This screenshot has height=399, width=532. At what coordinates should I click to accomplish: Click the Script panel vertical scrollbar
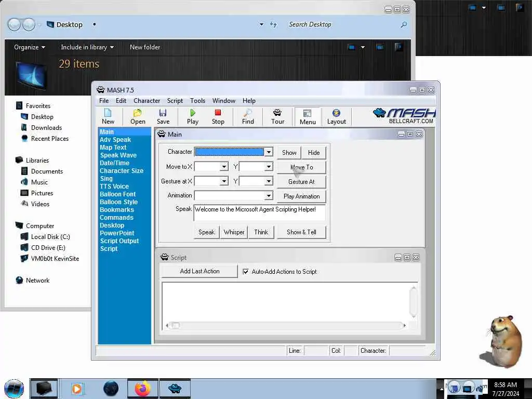click(413, 302)
